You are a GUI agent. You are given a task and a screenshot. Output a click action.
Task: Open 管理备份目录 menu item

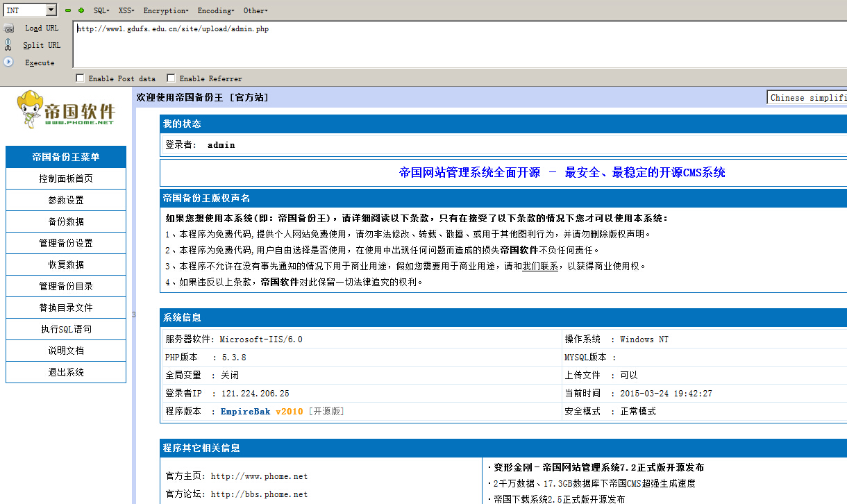pos(66,286)
